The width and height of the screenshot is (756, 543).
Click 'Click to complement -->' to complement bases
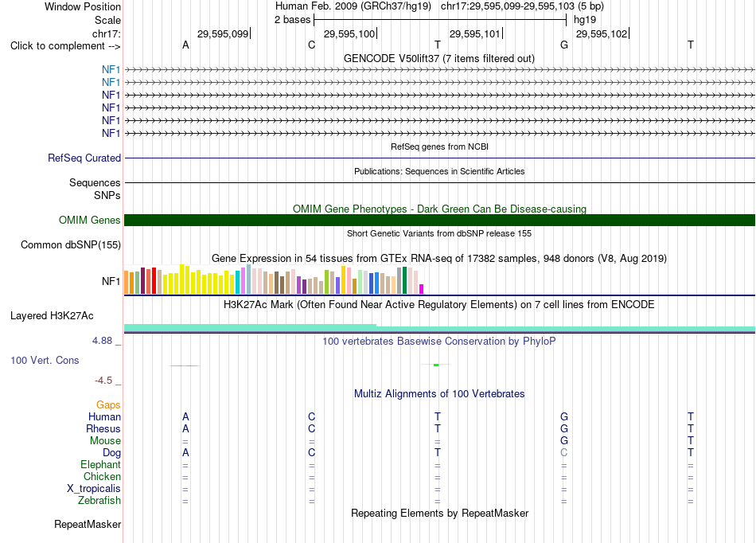pyautogui.click(x=65, y=46)
